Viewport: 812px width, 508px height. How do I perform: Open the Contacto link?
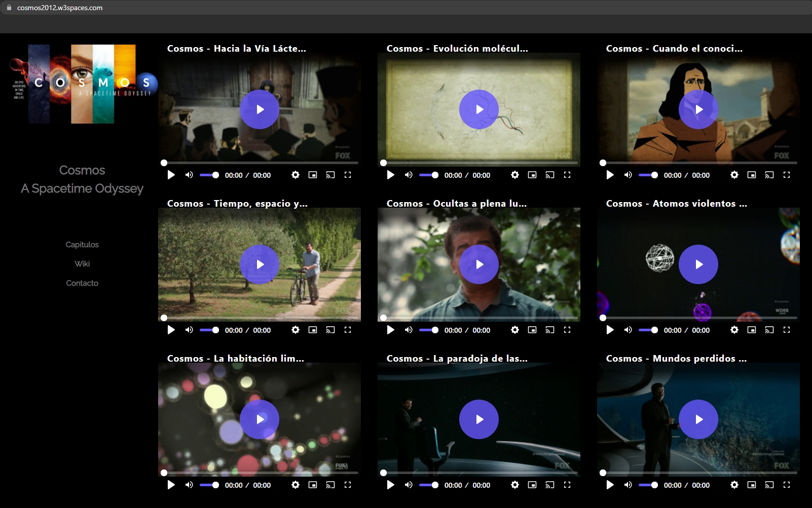pos(82,283)
